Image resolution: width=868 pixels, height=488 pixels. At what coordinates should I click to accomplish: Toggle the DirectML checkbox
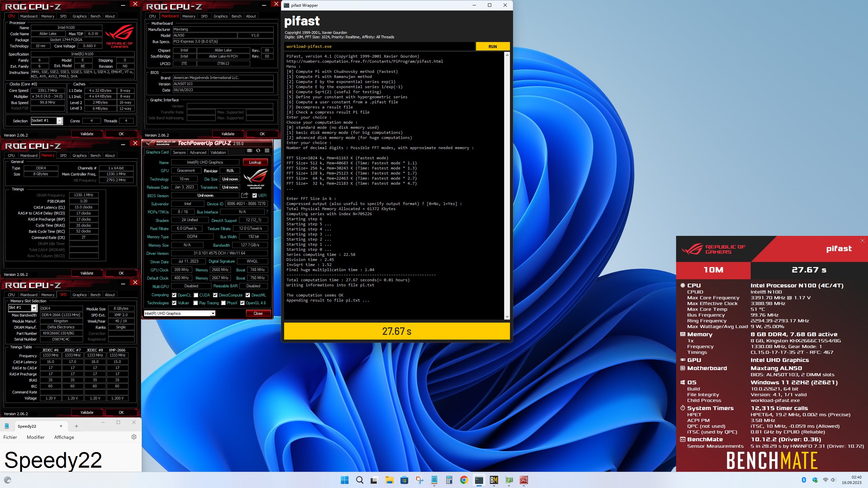(x=248, y=295)
